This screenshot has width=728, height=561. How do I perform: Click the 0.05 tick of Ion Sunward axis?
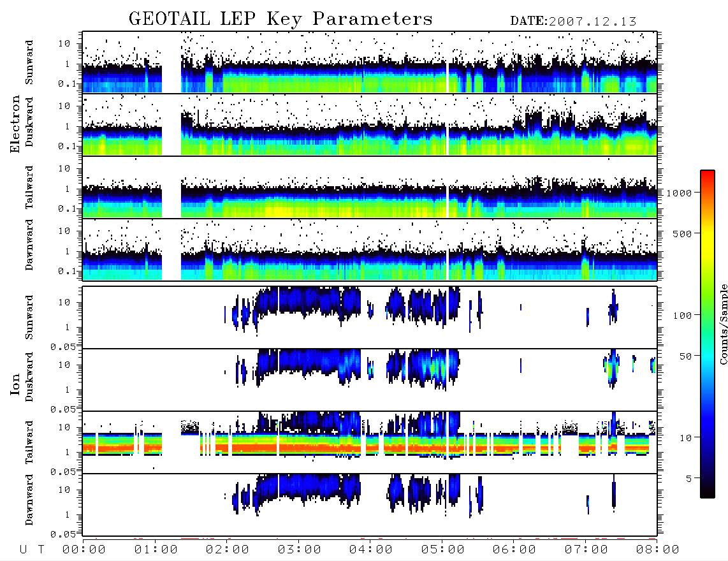[x=63, y=347]
